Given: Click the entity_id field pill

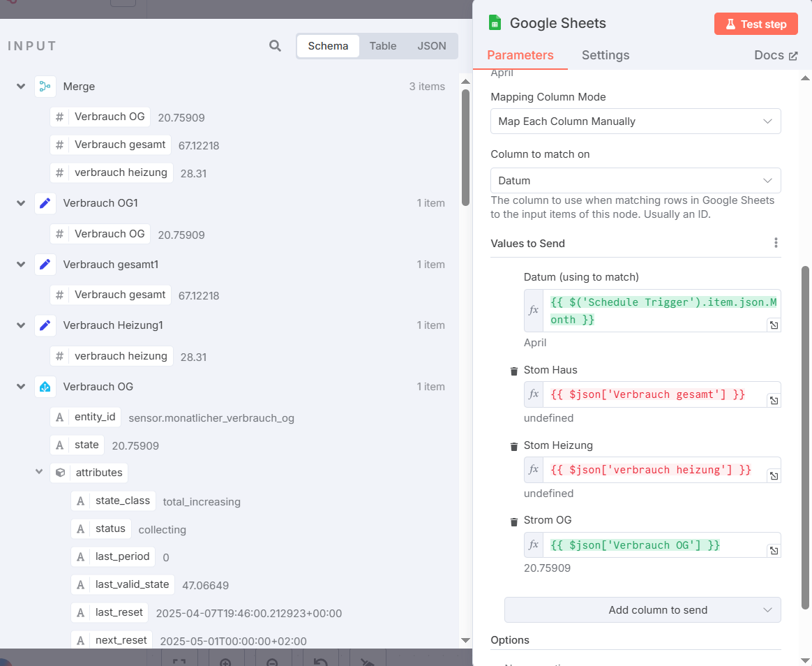Looking at the screenshot, I should 85,417.
